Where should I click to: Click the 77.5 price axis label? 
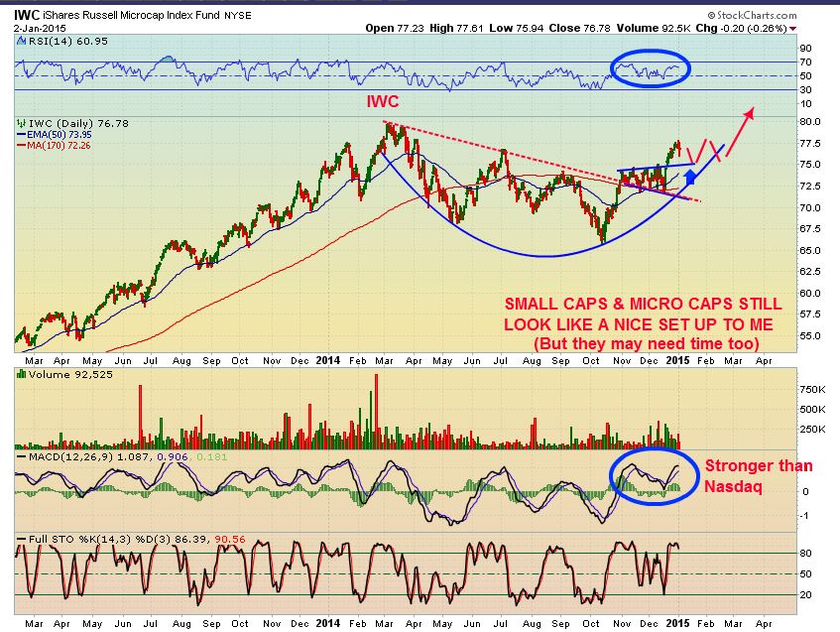[810, 143]
